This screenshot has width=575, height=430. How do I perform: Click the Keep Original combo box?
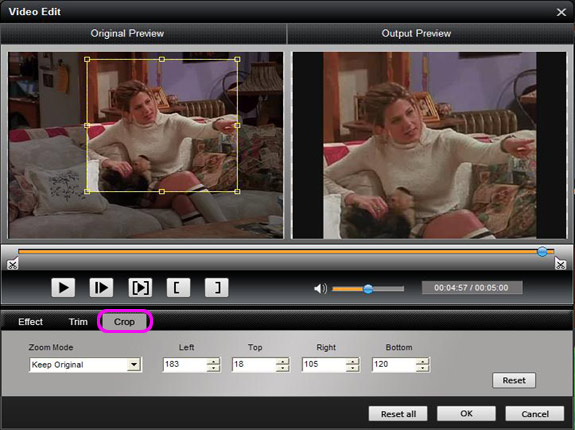85,365
